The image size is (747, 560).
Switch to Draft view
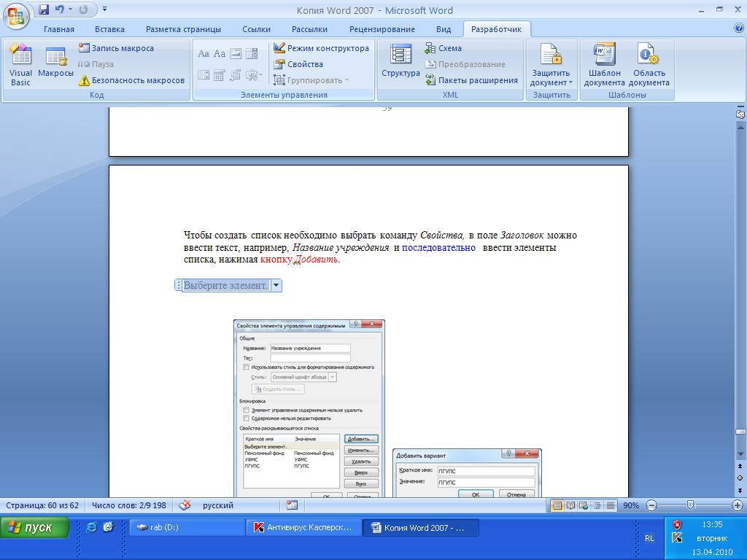[x=611, y=506]
